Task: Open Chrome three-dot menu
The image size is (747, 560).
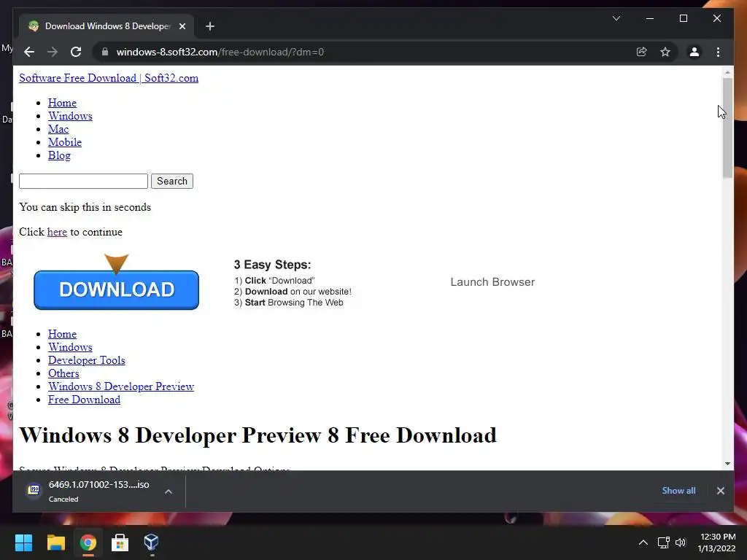Action: click(x=718, y=52)
